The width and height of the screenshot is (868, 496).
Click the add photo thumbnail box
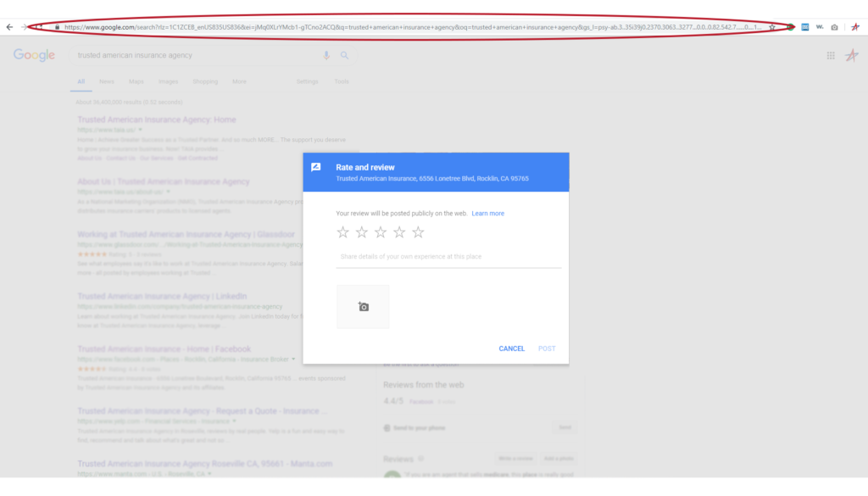pos(363,307)
